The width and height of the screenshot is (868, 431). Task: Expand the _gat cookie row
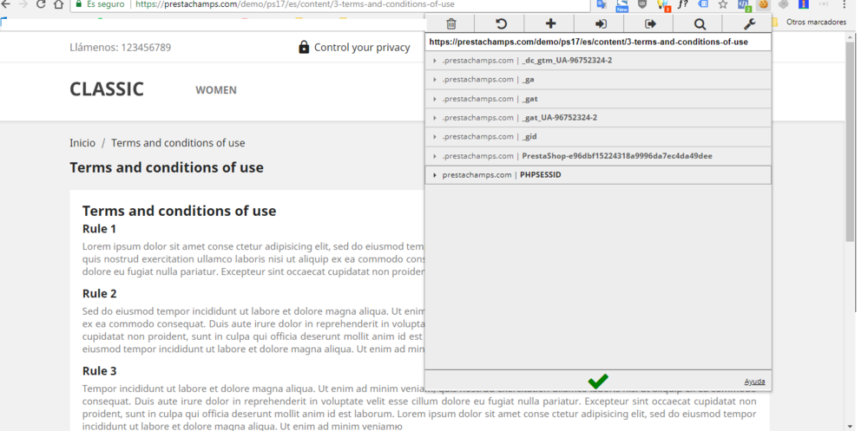click(x=598, y=99)
